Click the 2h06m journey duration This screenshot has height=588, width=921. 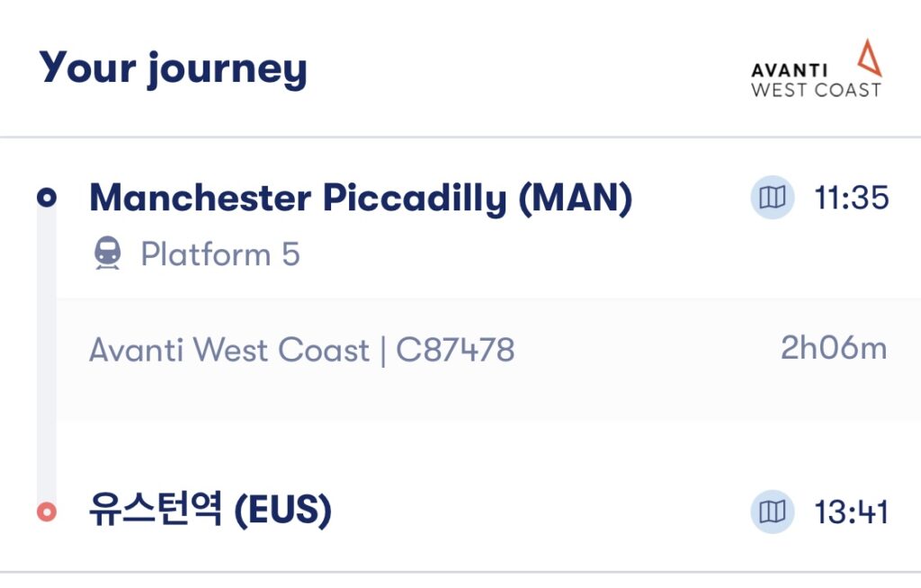tap(833, 348)
